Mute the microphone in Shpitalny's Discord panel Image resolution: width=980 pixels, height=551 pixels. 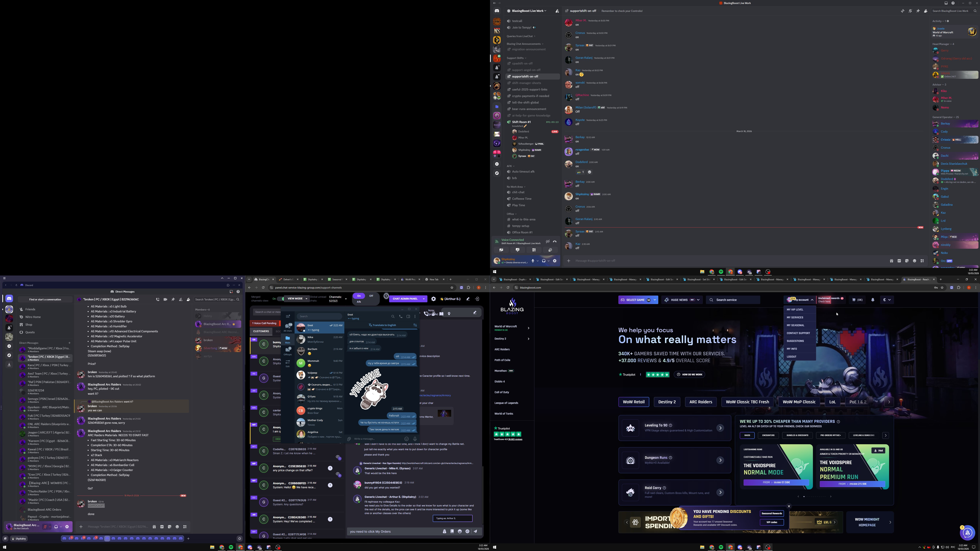point(533,261)
